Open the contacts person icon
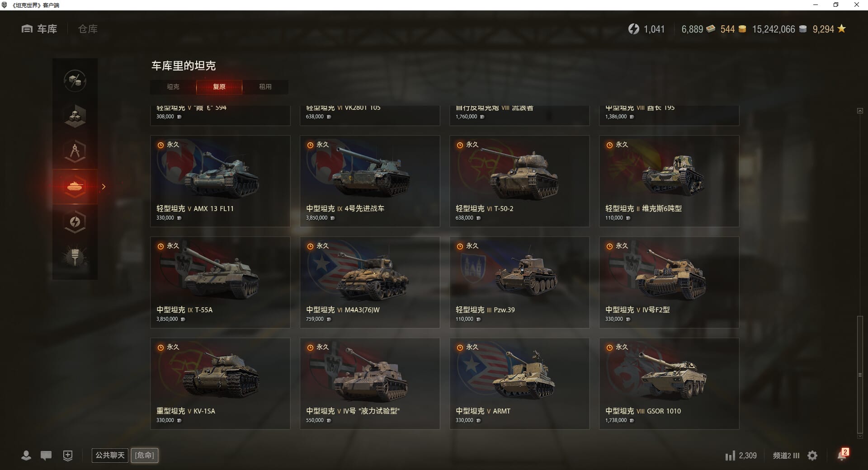The width and height of the screenshot is (868, 470). point(26,456)
